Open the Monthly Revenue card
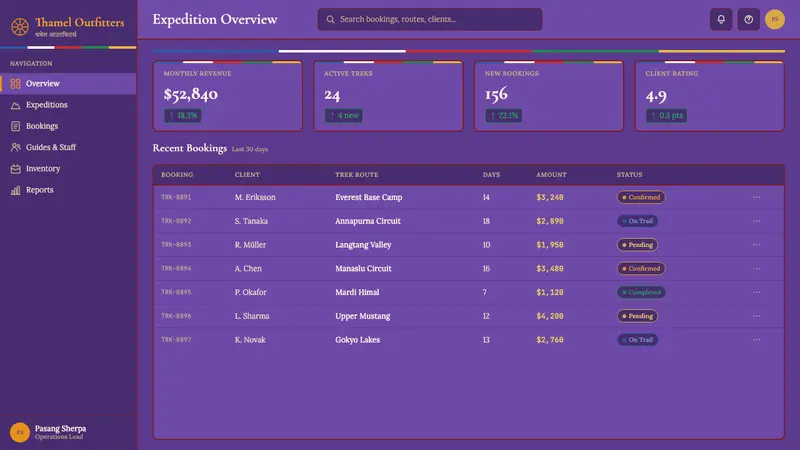 (228, 96)
